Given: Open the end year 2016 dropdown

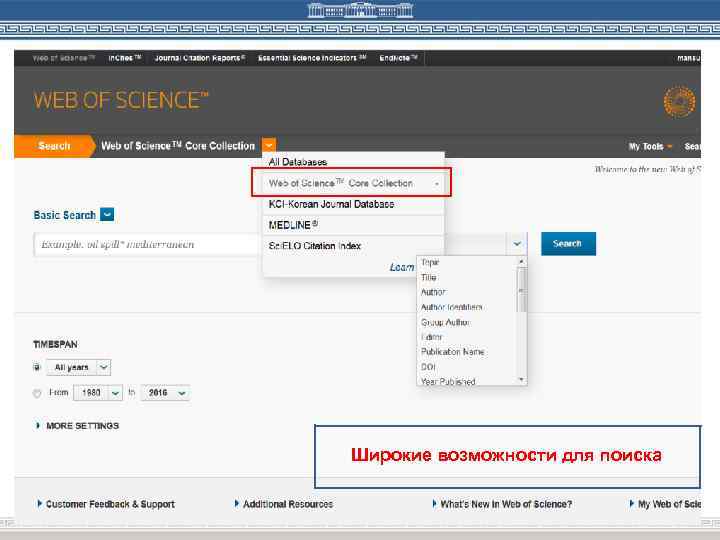Looking at the screenshot, I should 165,393.
